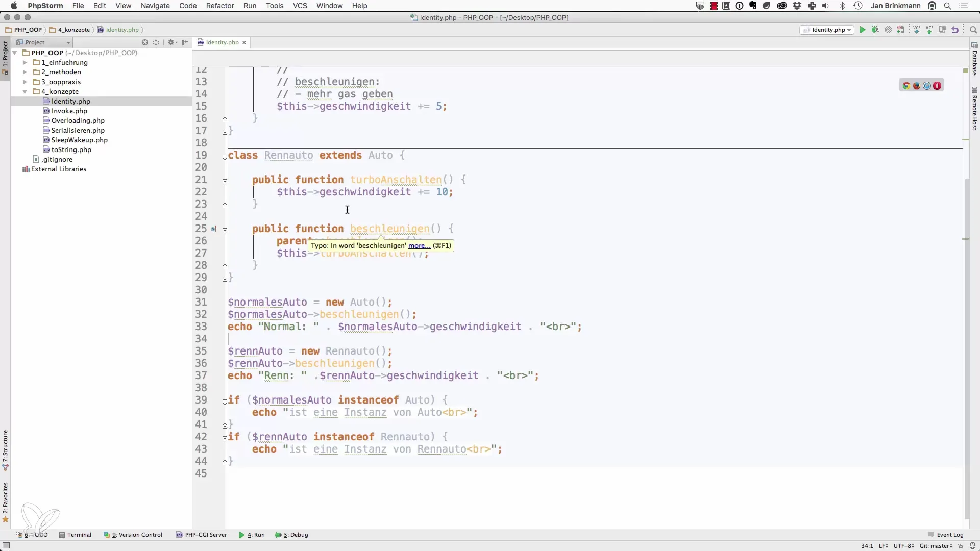Image resolution: width=980 pixels, height=551 pixels.
Task: Toggle the 4: Run tool window
Action: [x=252, y=535]
